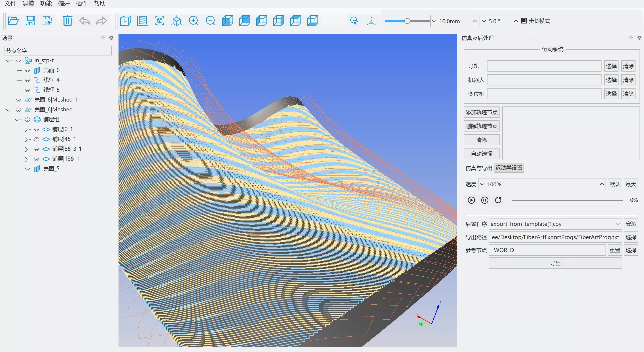Click the hatched plane toolbar icon
The height and width of the screenshot is (352, 644).
(x=142, y=21)
